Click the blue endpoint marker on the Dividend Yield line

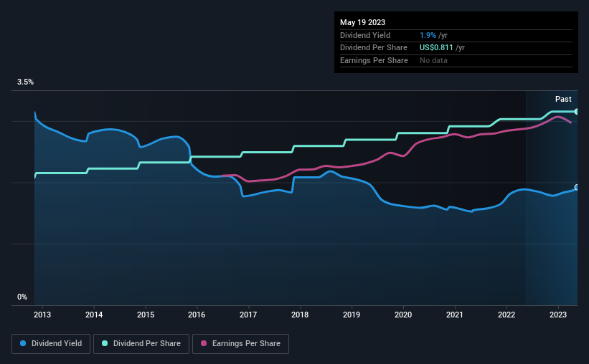pyautogui.click(x=577, y=187)
